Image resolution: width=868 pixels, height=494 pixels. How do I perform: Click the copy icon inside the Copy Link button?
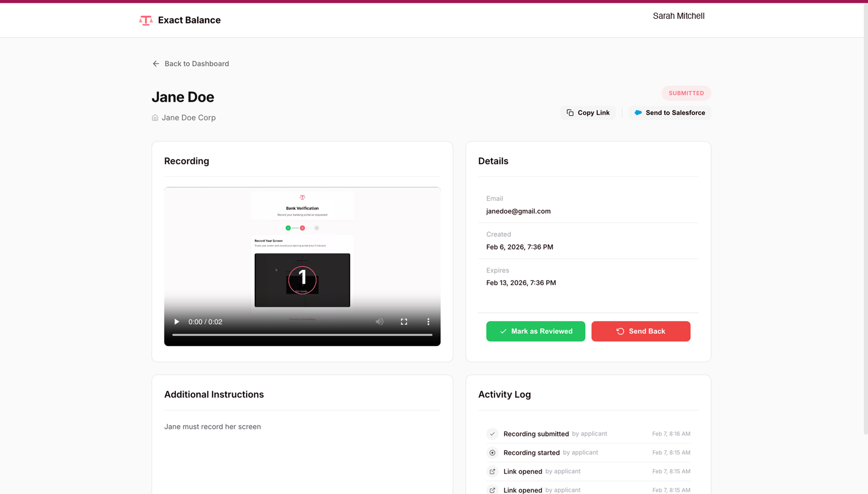click(x=570, y=112)
